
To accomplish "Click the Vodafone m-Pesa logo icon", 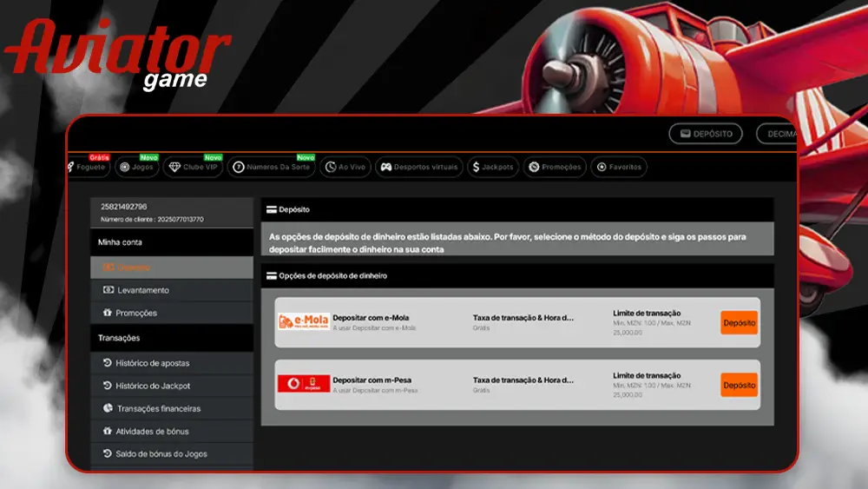I will pyautogui.click(x=303, y=384).
